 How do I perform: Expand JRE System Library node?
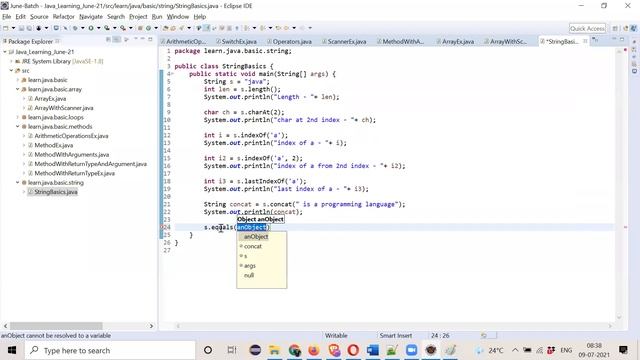tap(11, 61)
